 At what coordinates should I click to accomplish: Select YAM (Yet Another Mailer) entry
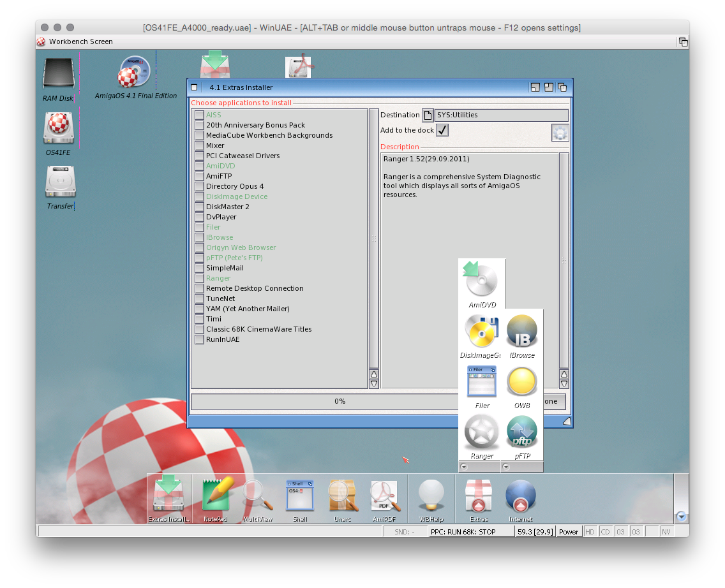pos(248,309)
